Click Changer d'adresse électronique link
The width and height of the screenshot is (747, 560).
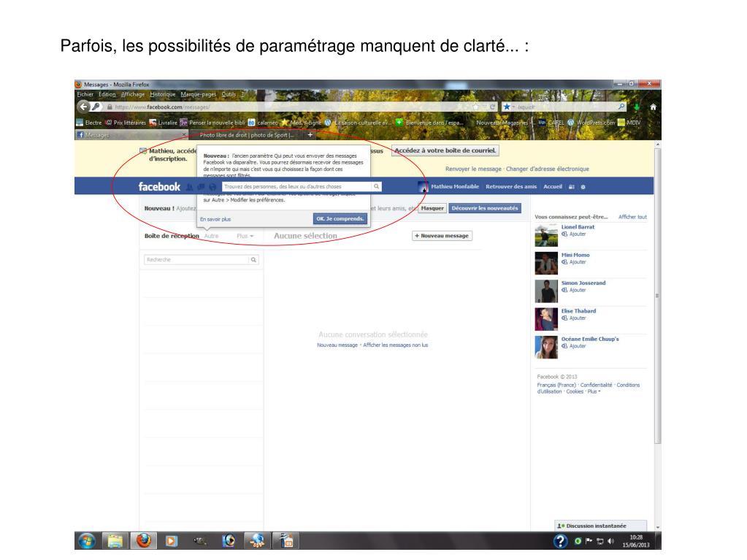tap(548, 169)
